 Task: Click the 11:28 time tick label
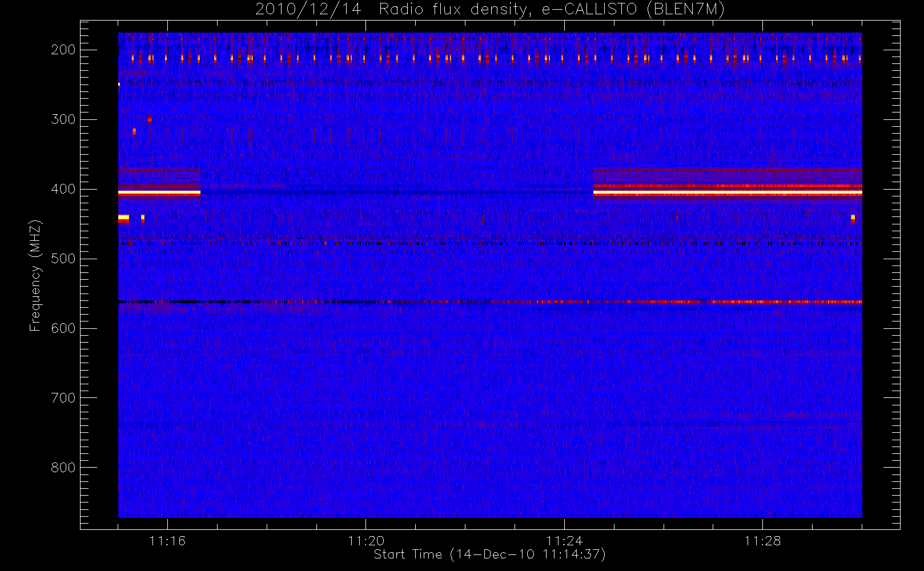tap(762, 541)
